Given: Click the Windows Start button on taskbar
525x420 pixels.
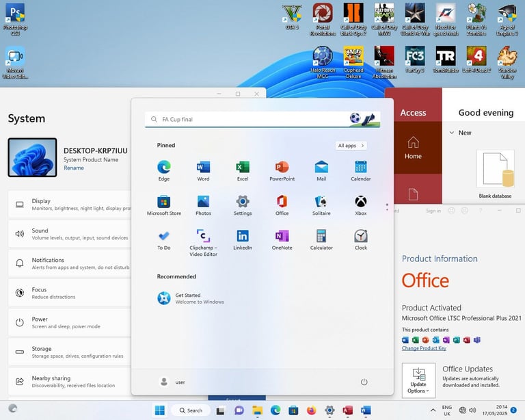Looking at the screenshot, I should coord(160,410).
